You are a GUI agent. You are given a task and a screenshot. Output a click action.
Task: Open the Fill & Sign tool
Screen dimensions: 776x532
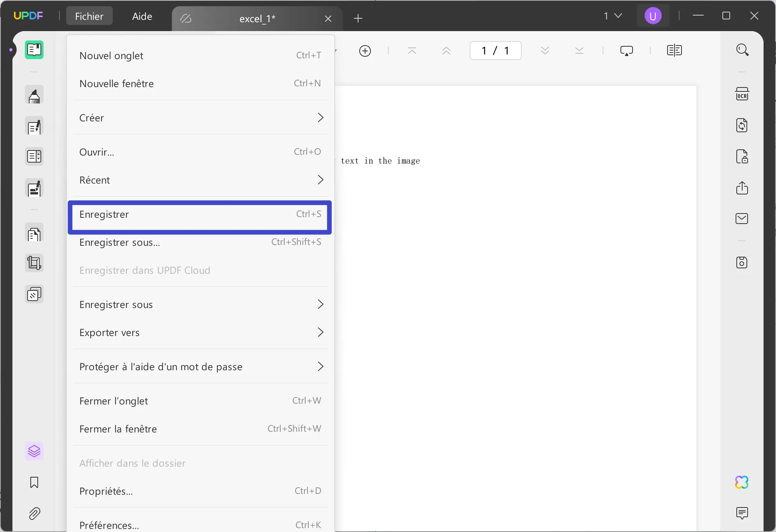34,188
